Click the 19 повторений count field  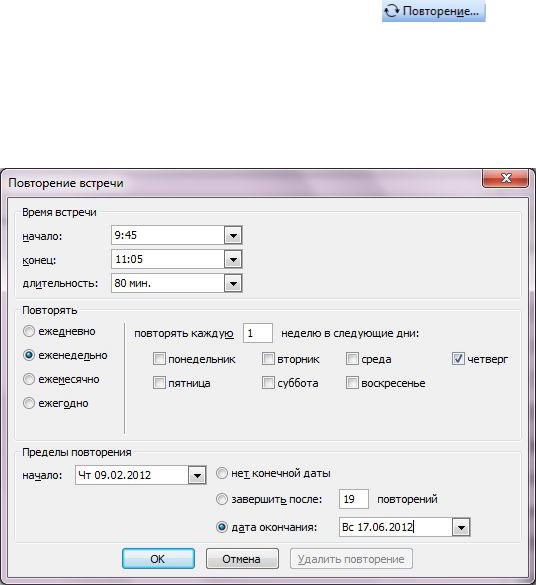point(354,499)
